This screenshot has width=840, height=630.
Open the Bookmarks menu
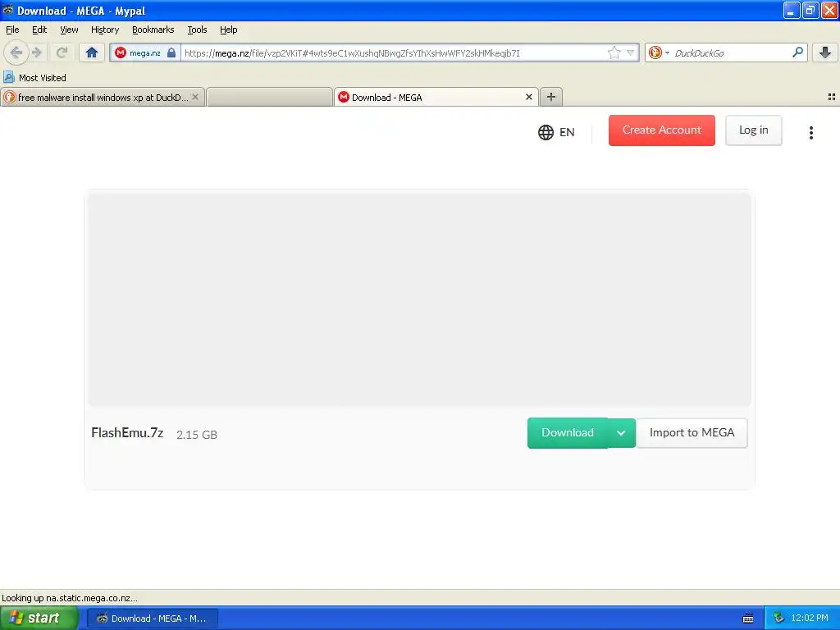click(x=153, y=30)
